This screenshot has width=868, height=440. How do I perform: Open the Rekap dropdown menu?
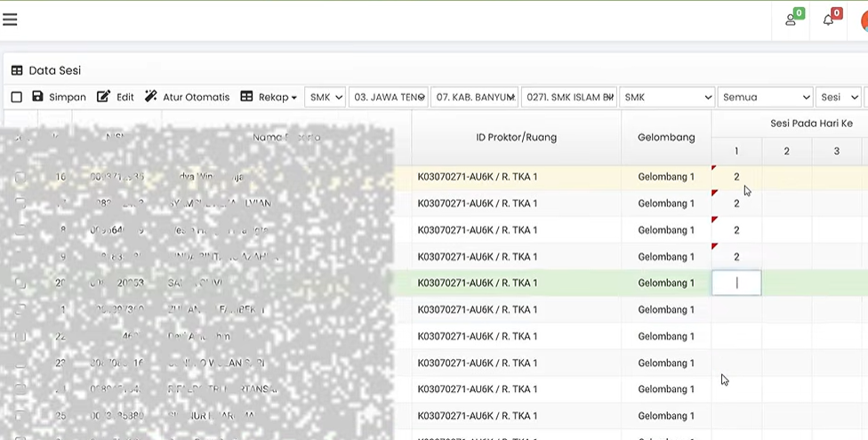click(269, 97)
